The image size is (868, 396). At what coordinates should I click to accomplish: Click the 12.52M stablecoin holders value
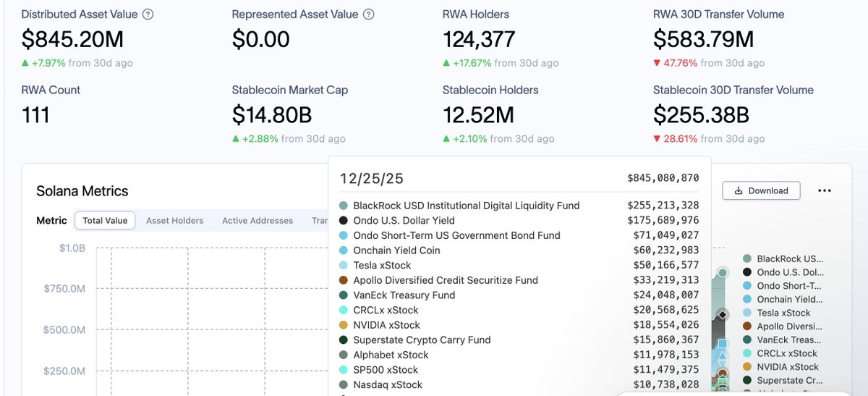478,114
